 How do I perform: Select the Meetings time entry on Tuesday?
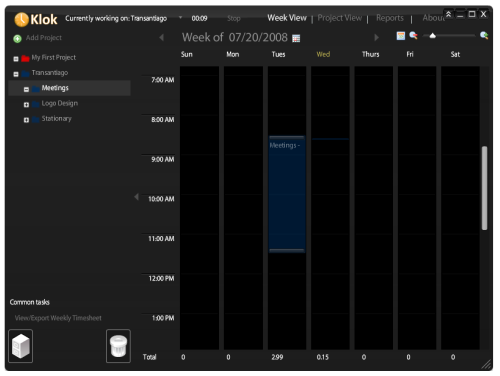(x=287, y=194)
